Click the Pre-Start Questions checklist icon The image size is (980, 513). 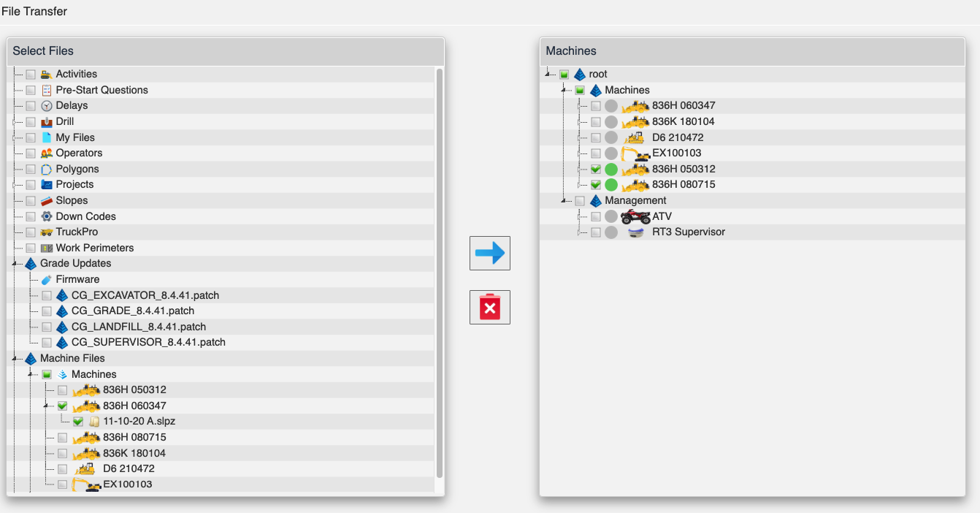click(x=47, y=90)
